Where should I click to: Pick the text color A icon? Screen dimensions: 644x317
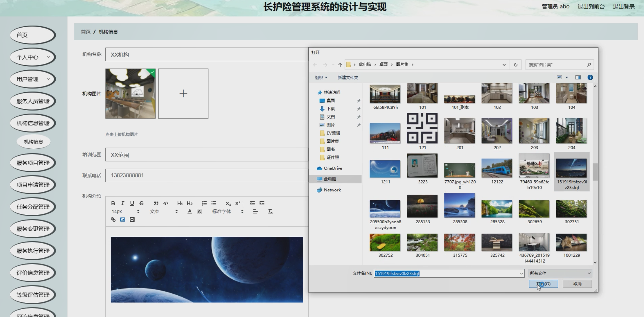coord(190,211)
